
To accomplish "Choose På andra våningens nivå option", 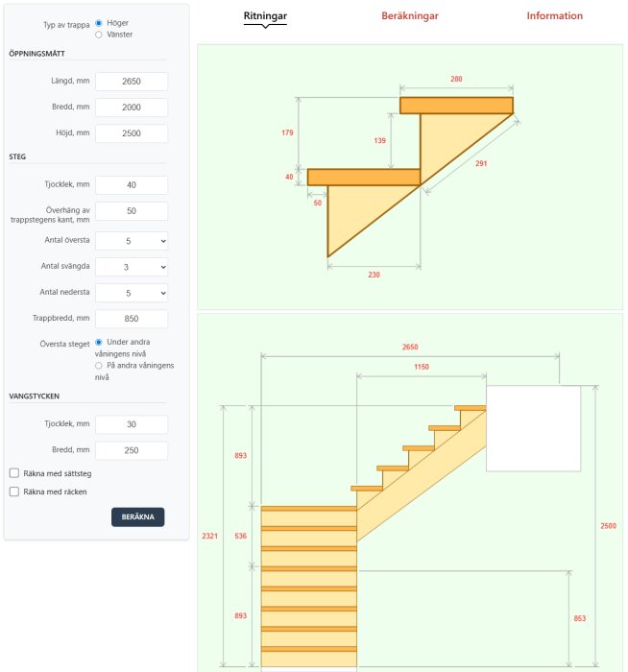I will point(99,366).
